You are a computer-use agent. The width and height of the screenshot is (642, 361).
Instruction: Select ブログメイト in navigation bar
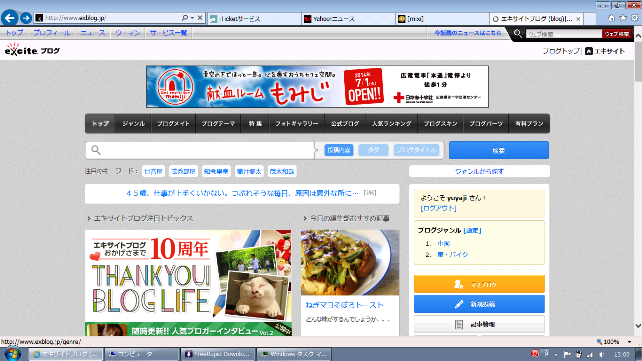coord(173,124)
